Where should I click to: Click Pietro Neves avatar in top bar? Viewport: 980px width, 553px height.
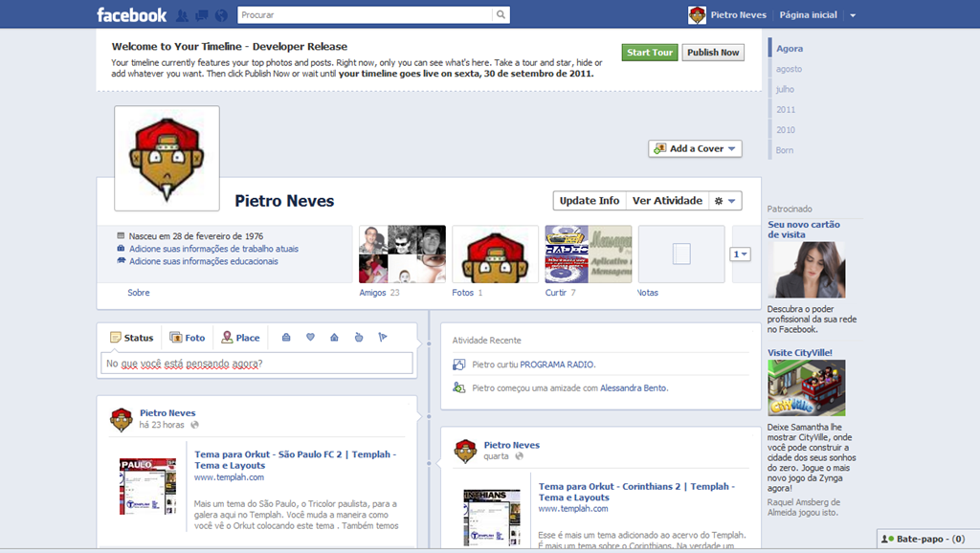click(x=697, y=15)
